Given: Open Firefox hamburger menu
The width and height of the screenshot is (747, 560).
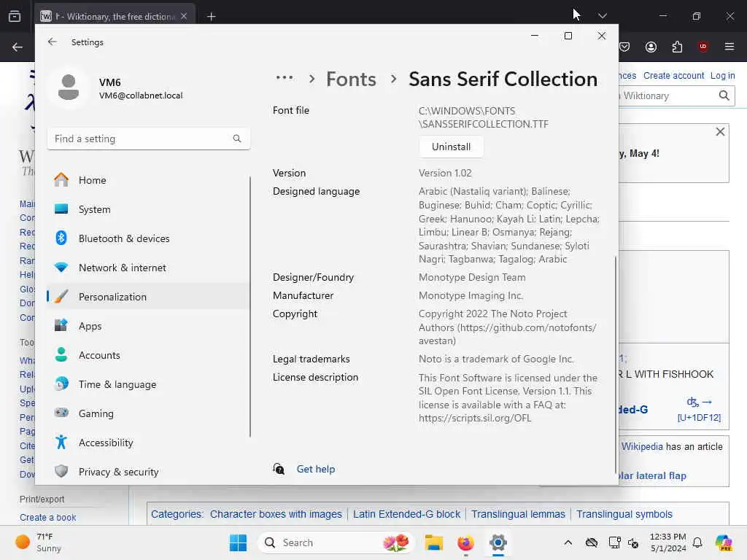Looking at the screenshot, I should 729,47.
